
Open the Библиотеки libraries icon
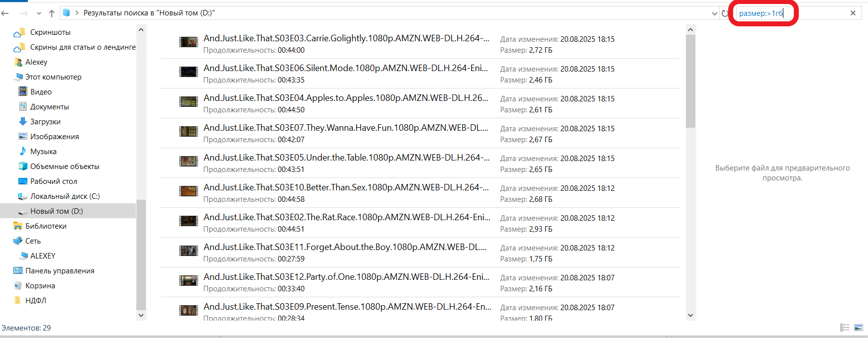click(18, 226)
